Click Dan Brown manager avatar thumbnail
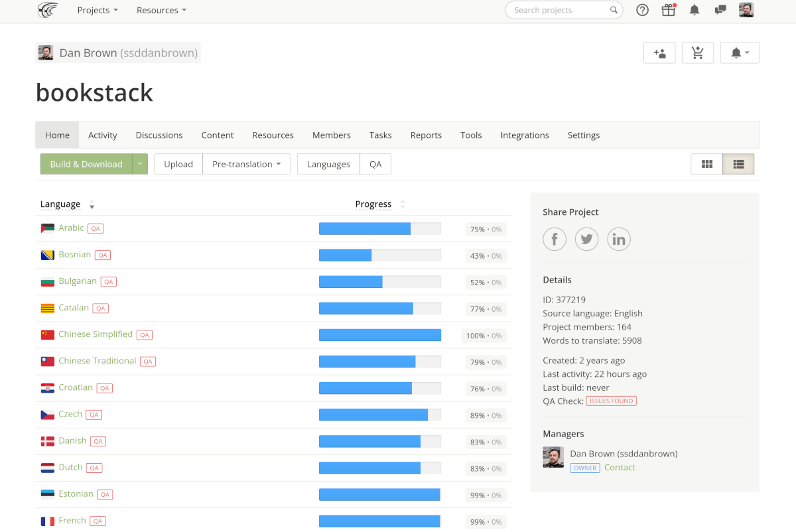 click(x=553, y=457)
